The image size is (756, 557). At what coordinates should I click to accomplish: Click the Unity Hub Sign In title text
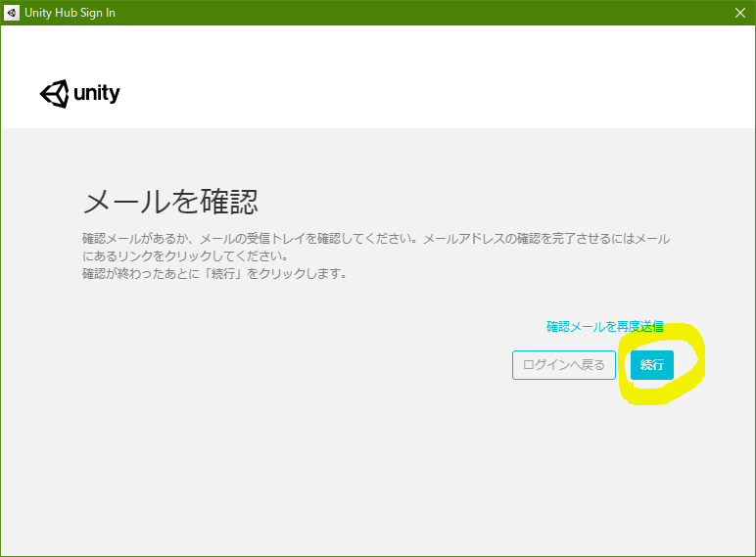click(70, 13)
